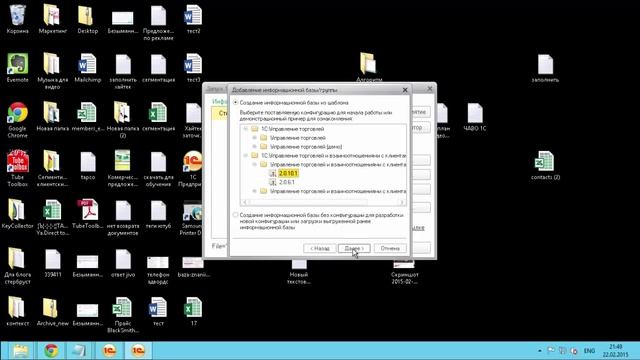Screen dimensions: 640x360
Task: Open the Маркетинг folder on desktop
Action: pos(52,18)
